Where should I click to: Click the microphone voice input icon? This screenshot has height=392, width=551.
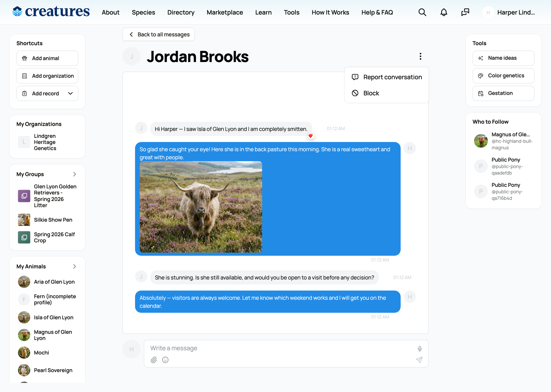pyautogui.click(x=420, y=348)
